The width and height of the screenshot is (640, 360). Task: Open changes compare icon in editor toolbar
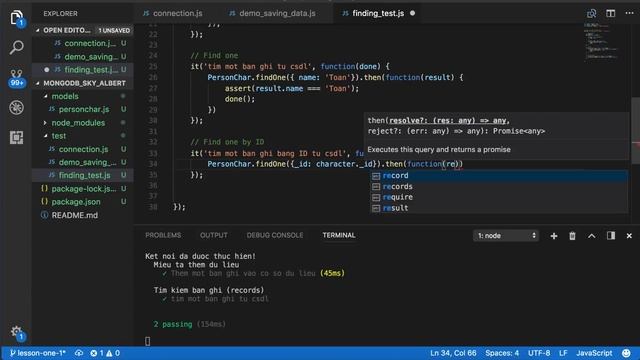tap(591, 13)
